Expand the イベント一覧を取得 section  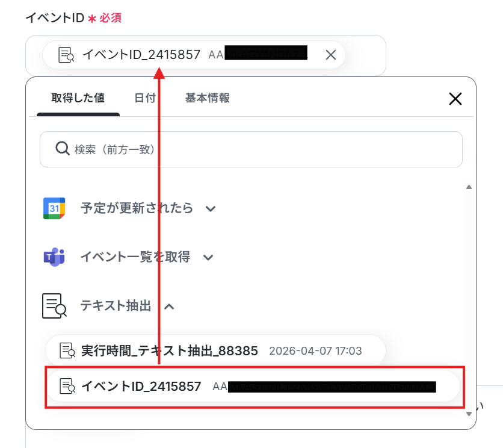point(208,258)
